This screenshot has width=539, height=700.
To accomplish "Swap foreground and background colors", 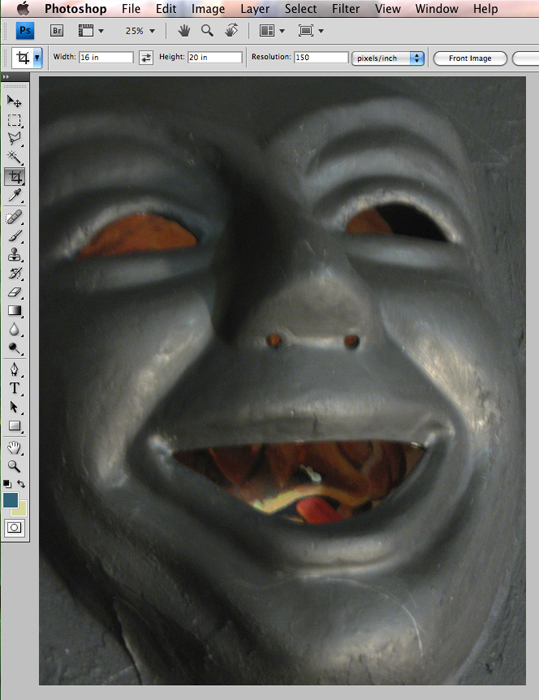I will click(21, 483).
